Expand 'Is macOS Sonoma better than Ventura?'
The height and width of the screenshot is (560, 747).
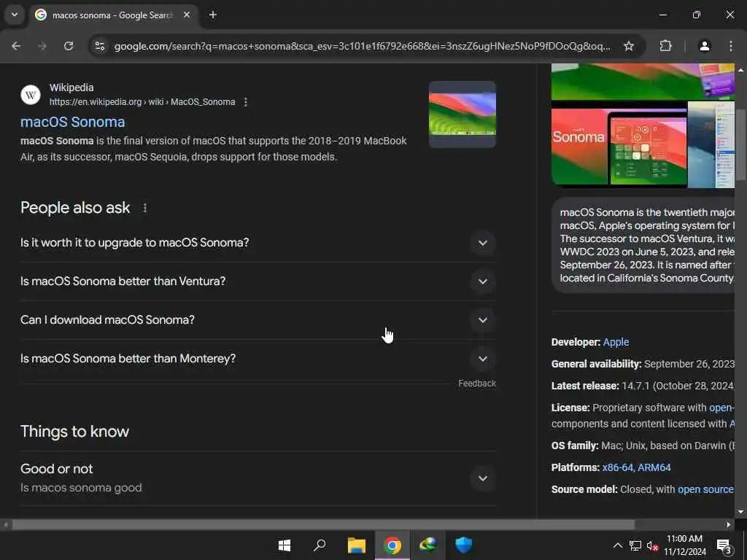258,281
